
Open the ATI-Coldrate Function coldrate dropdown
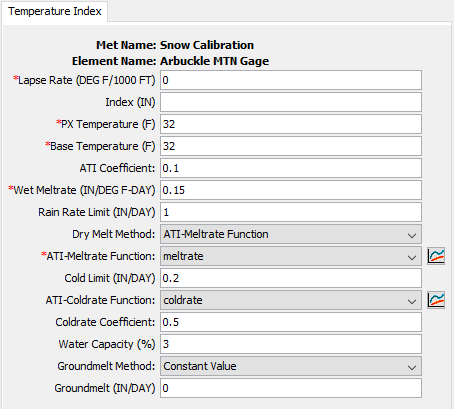pyautogui.click(x=291, y=300)
